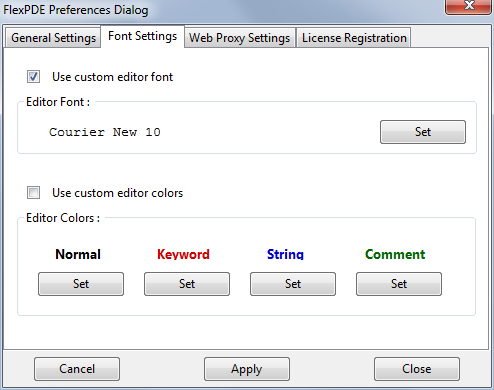Select the Font Settings tab
The height and width of the screenshot is (390, 494).
tap(142, 36)
